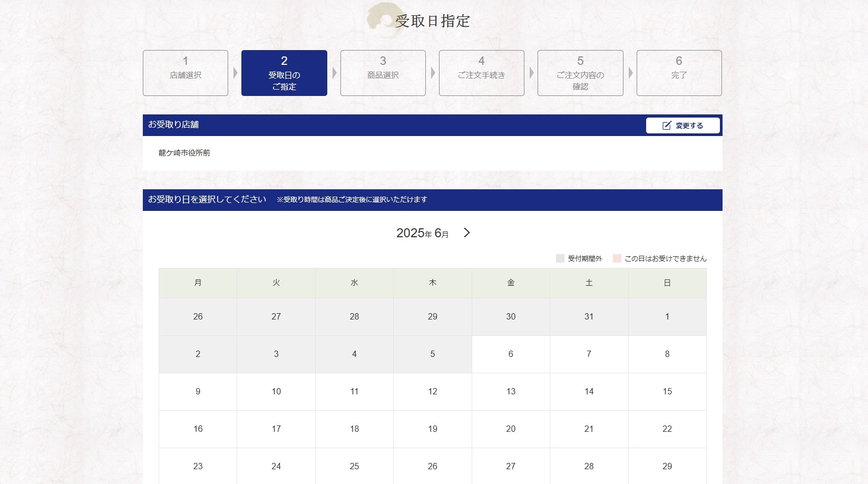Click the 受取日指定 page title
The width and height of the screenshot is (868, 484).
433,21
